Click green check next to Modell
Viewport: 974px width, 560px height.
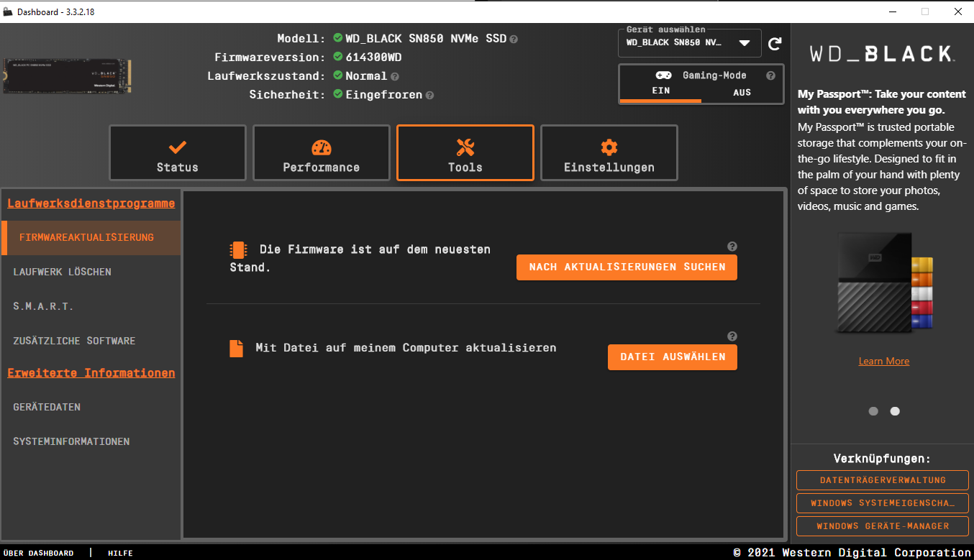pos(338,38)
